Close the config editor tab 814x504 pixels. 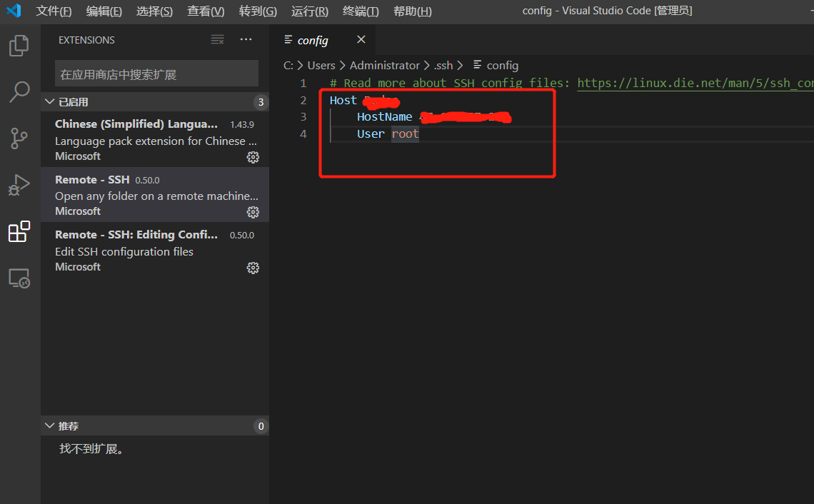[x=361, y=39]
